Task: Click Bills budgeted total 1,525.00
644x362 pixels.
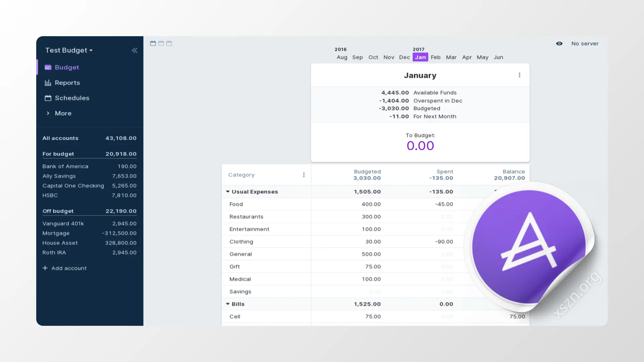Action: (367, 304)
